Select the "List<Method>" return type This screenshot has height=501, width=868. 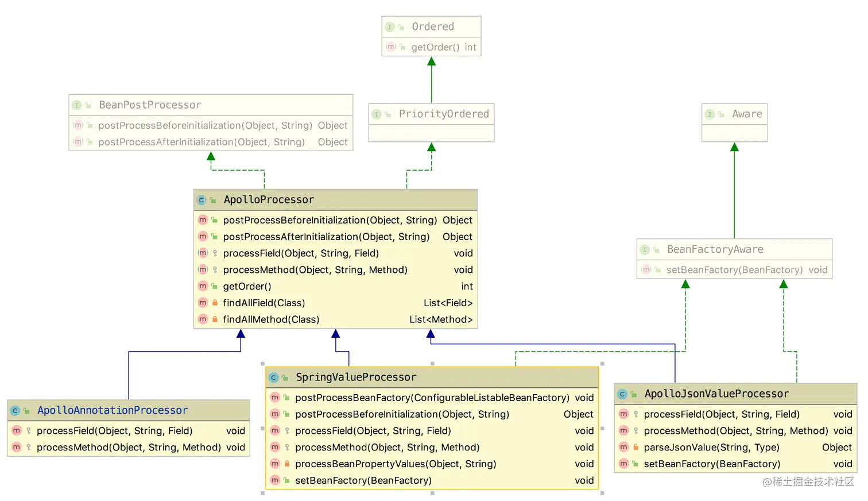[x=441, y=319]
